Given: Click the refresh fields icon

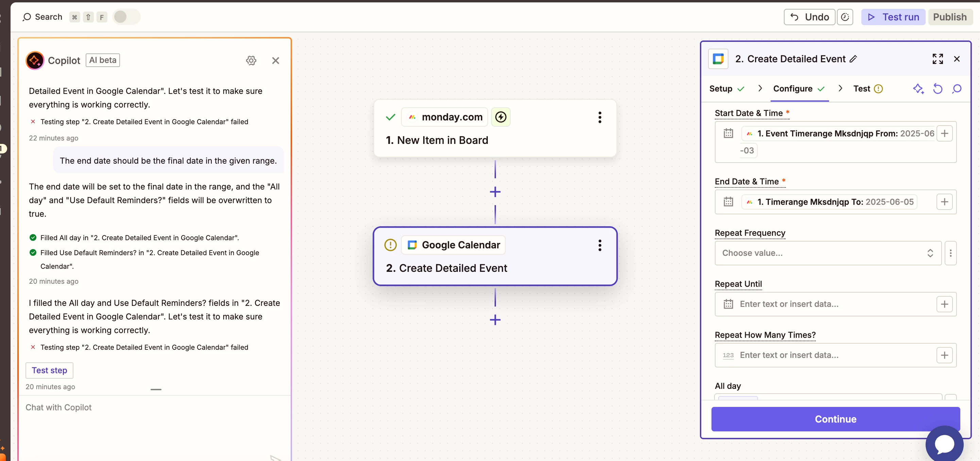Looking at the screenshot, I should [x=938, y=89].
